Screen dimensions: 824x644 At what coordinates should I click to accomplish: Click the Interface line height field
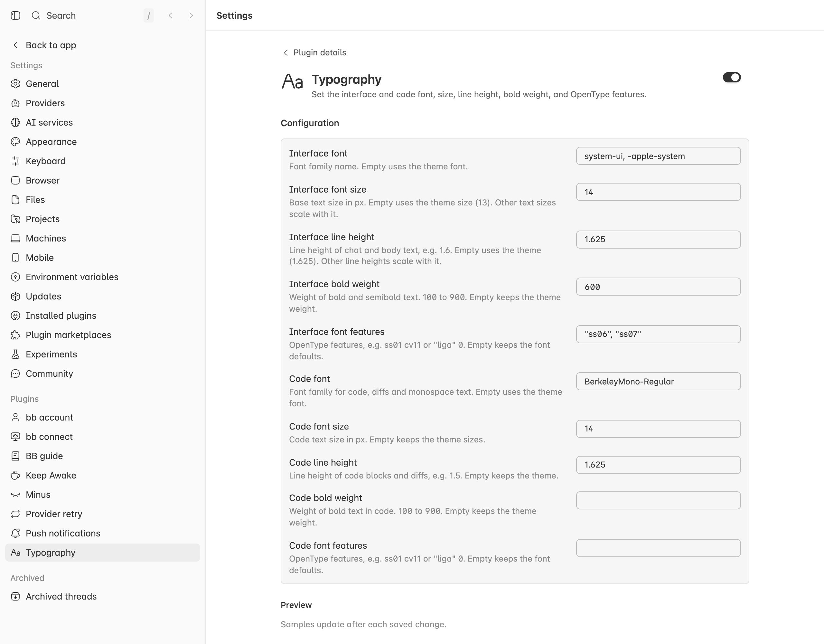click(x=658, y=239)
